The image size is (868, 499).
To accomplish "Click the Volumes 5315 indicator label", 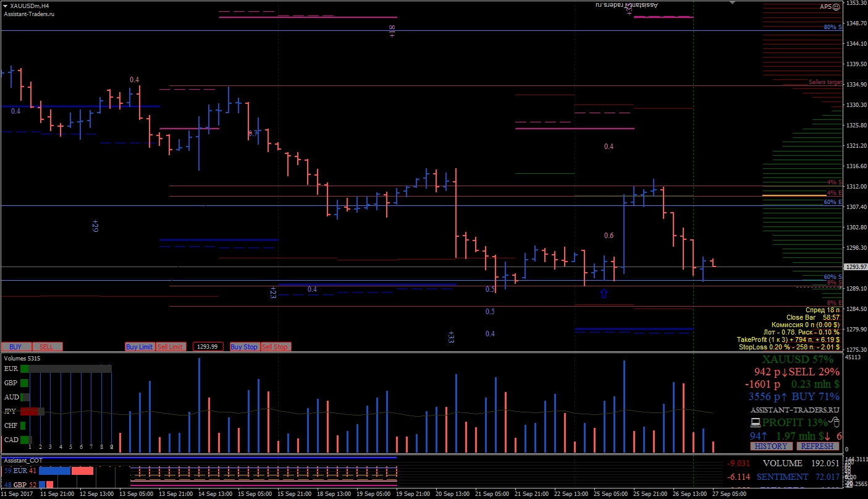I will click(x=22, y=358).
